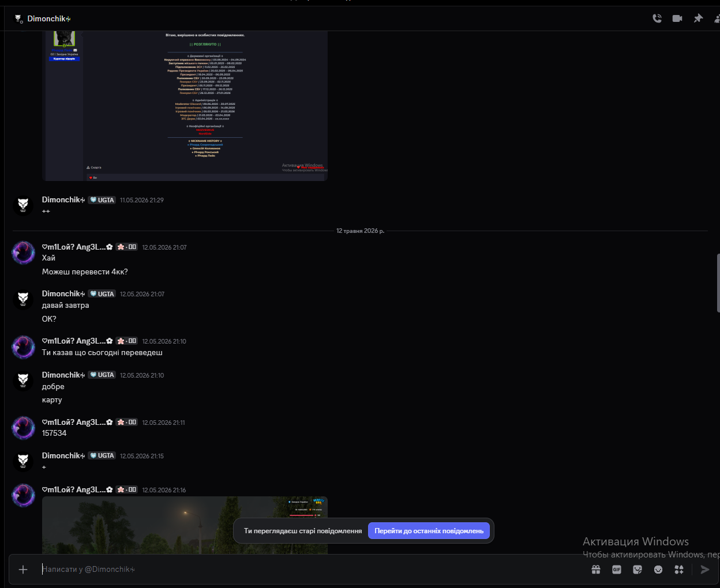Click message text 'давай завтра'

point(66,306)
